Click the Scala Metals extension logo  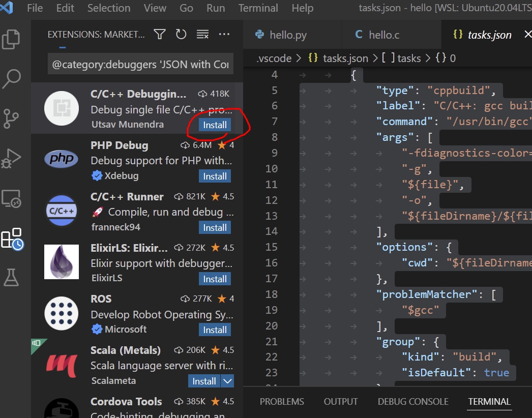click(x=62, y=365)
